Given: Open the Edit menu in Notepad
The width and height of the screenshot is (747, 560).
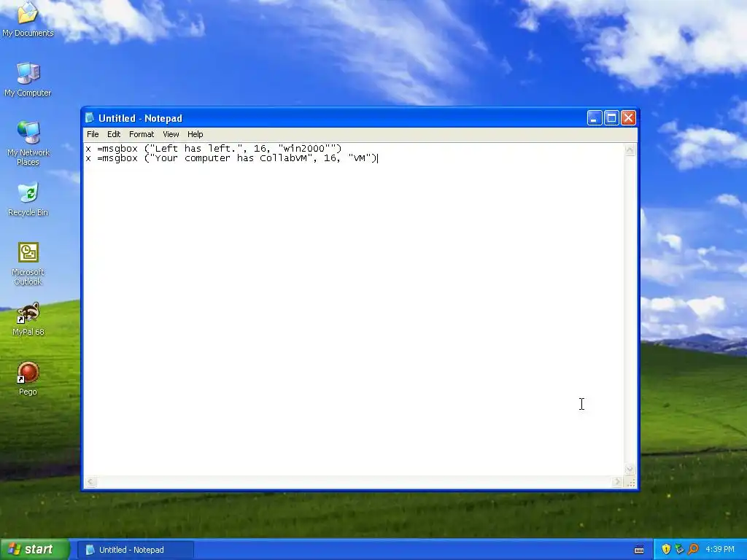Looking at the screenshot, I should coord(113,134).
